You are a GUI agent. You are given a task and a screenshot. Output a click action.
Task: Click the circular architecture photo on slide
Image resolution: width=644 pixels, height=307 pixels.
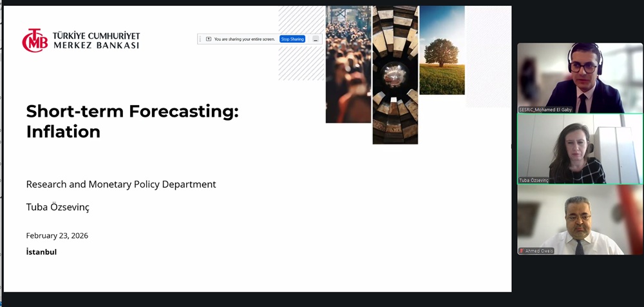pyautogui.click(x=395, y=74)
